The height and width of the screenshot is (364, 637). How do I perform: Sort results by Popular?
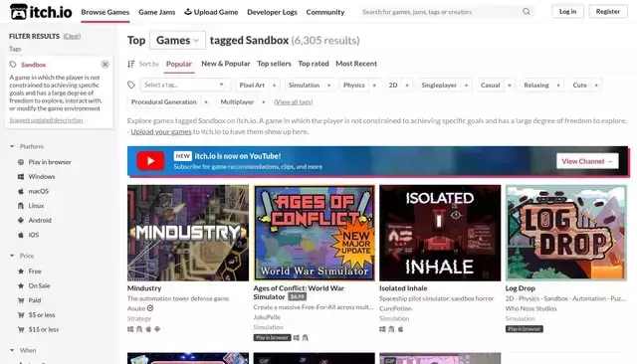pyautogui.click(x=179, y=64)
